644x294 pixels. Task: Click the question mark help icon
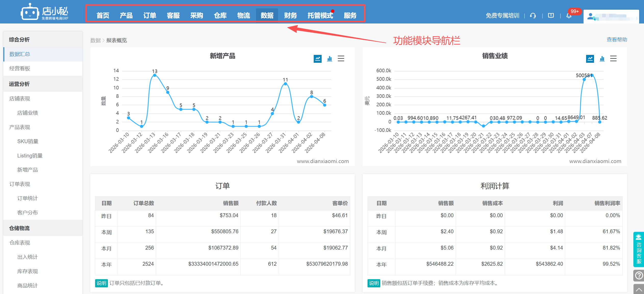click(x=639, y=275)
